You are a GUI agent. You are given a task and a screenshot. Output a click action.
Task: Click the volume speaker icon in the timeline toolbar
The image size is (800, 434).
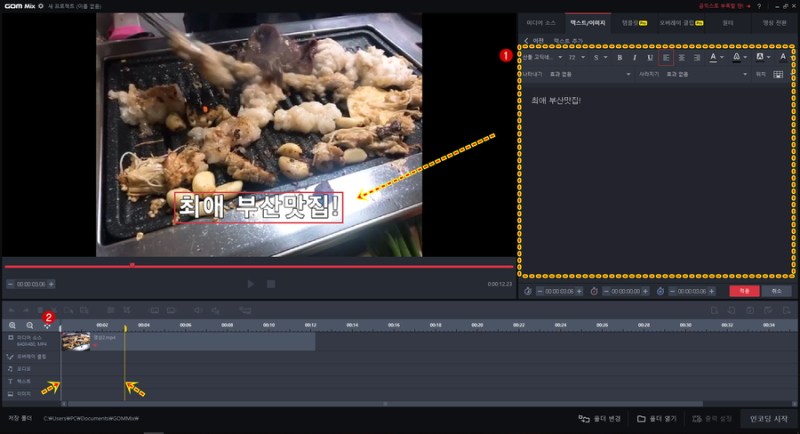(198, 310)
